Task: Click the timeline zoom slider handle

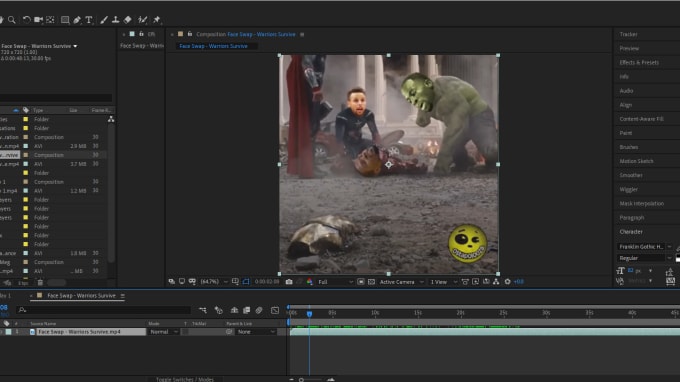Action: tap(301, 380)
